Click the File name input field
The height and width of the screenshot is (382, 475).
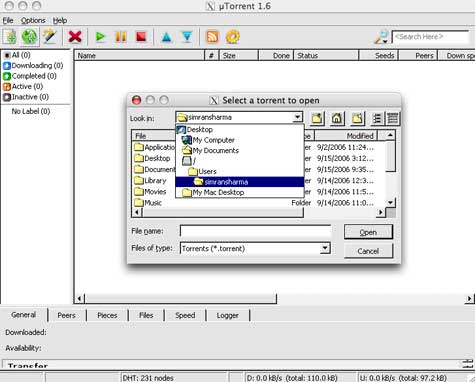[255, 231]
